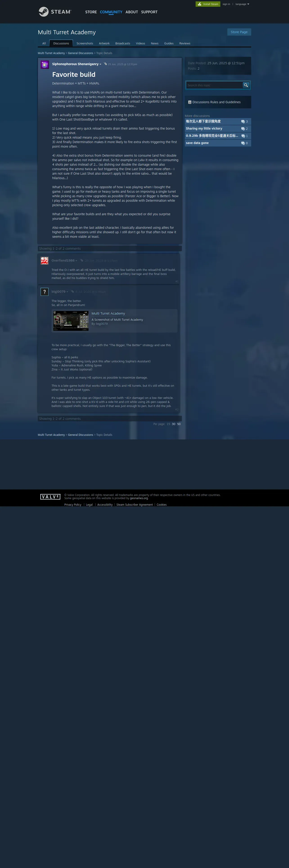This screenshot has height=868, width=289.
Task: Open Siphonophorous Shenaniganry's avatar
Action: [x=45, y=64]
